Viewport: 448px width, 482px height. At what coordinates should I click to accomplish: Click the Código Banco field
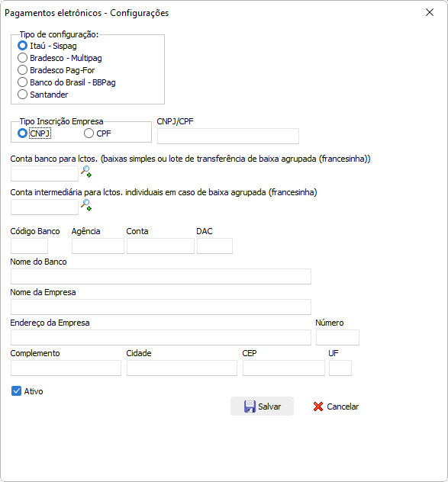click(29, 246)
